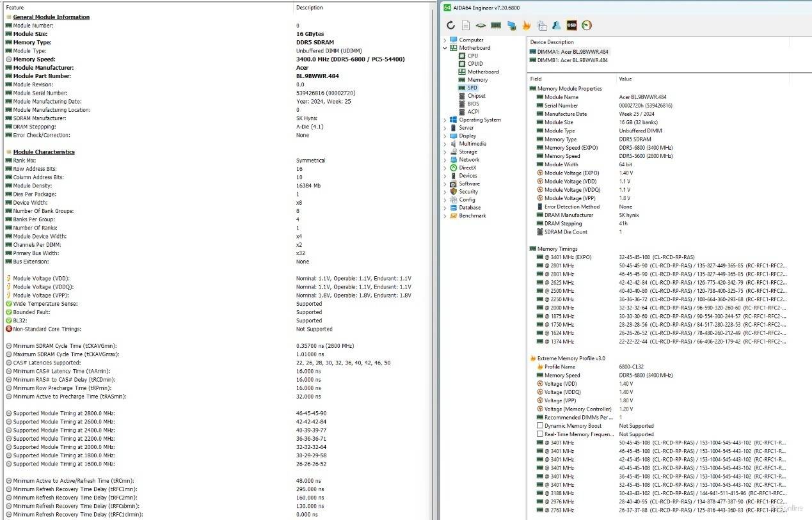
Task: Collapse the Motherboard tree node
Action: [445, 48]
